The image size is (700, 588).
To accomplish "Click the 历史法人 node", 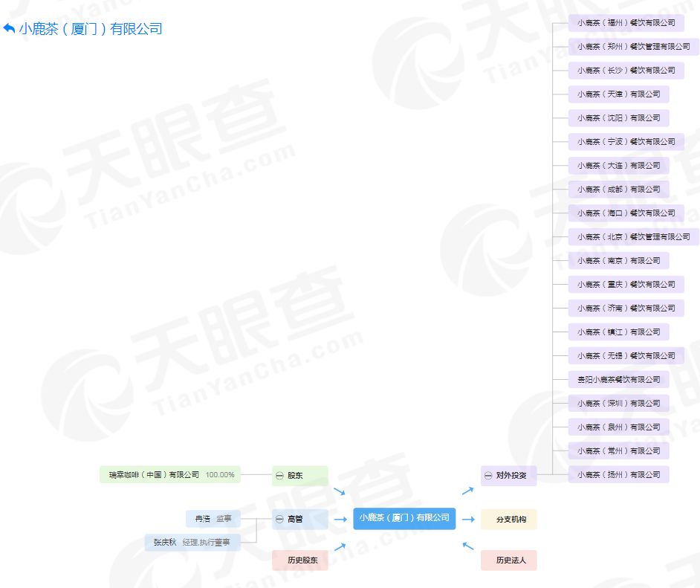I will click(x=508, y=560).
